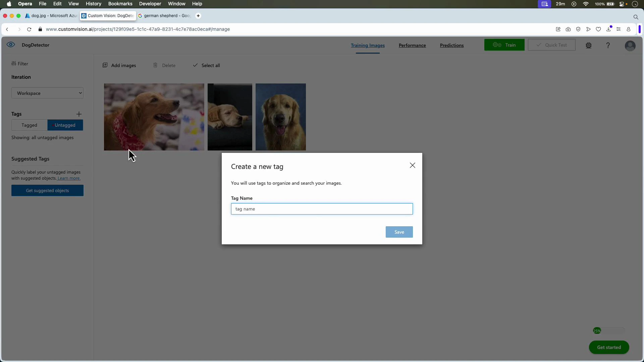
Task: Open the Training Images tab
Action: (x=368, y=45)
